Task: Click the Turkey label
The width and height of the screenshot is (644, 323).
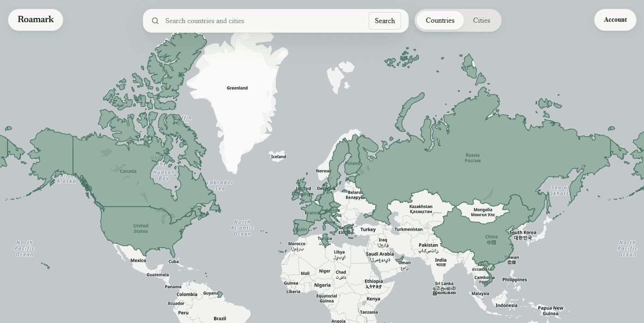Action: coord(368,230)
